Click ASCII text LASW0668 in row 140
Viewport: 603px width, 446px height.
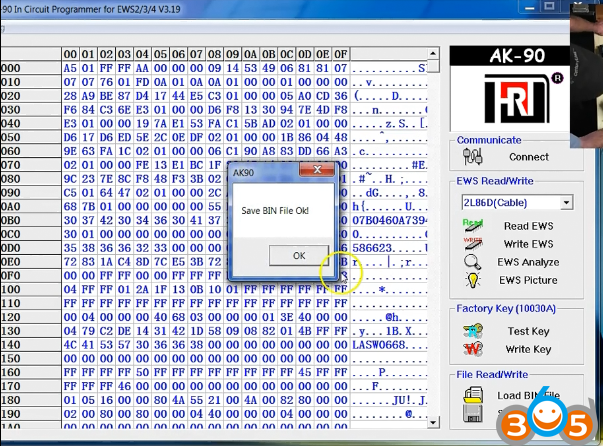click(x=378, y=345)
